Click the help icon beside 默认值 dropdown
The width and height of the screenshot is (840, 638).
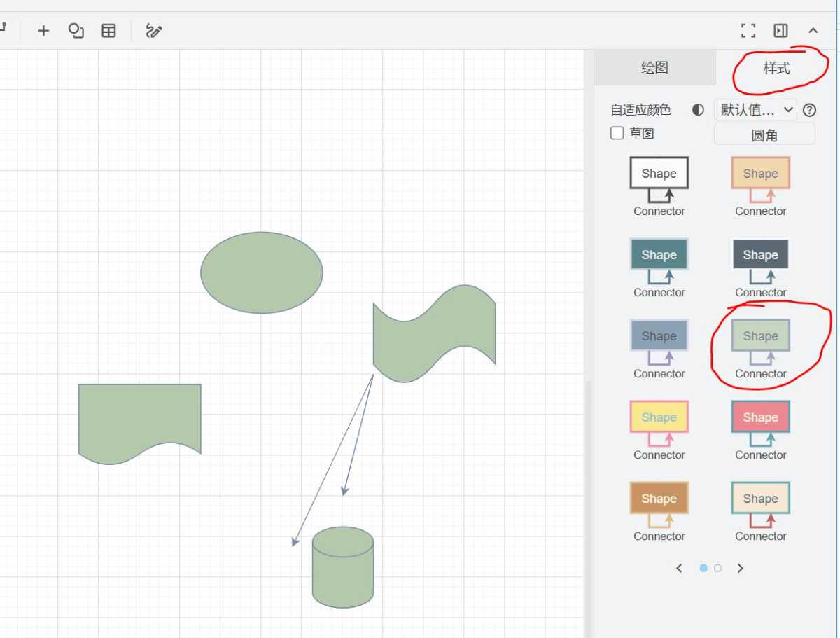coord(809,110)
